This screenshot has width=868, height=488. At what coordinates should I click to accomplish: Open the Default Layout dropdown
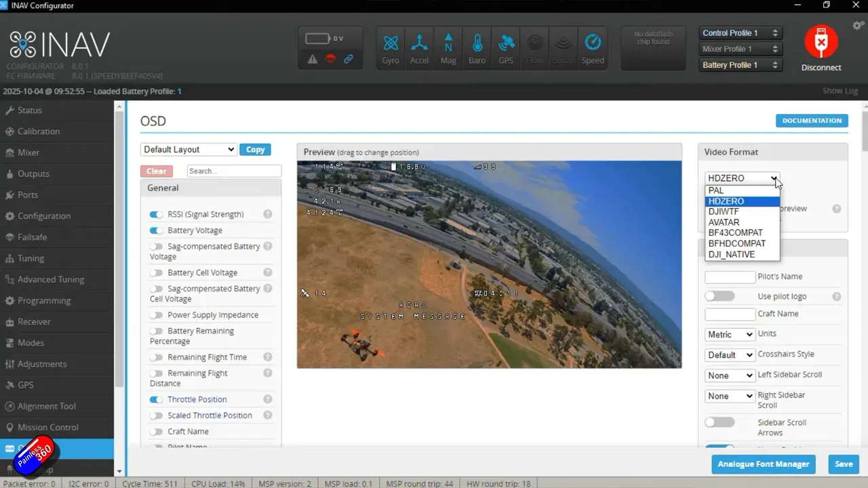tap(189, 150)
